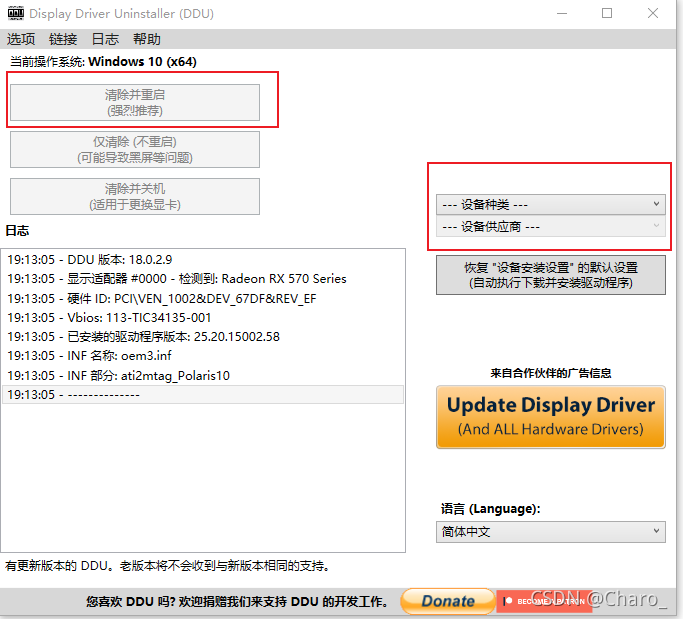This screenshot has height=619, width=683.
Task: Open the 链接 menu
Action: tap(63, 39)
